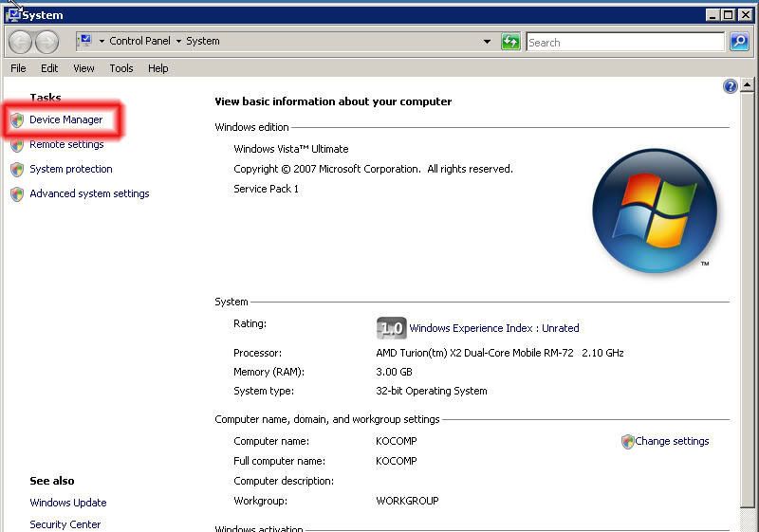The image size is (759, 532).
Task: Click the 1.0 Windows Experience rating badge
Action: (x=391, y=328)
